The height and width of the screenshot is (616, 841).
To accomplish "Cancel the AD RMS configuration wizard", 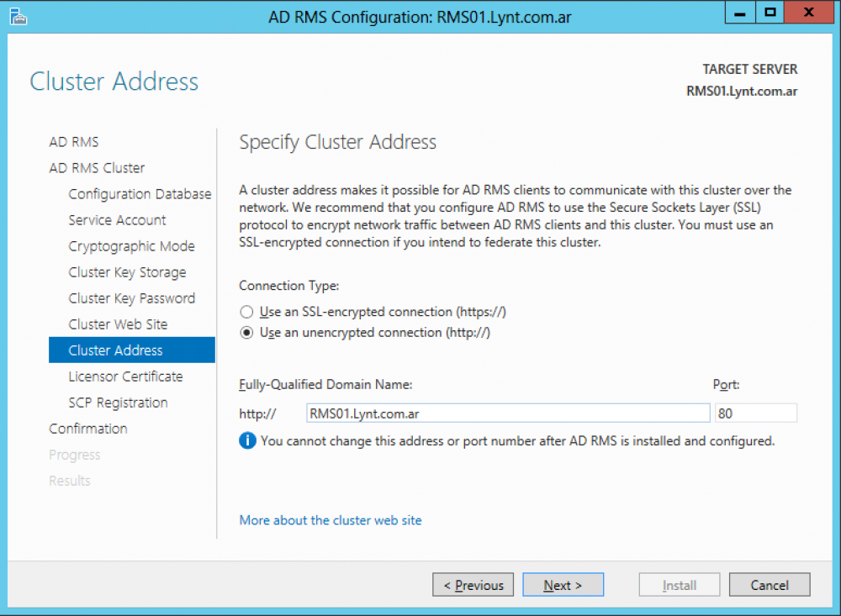I will click(x=770, y=585).
